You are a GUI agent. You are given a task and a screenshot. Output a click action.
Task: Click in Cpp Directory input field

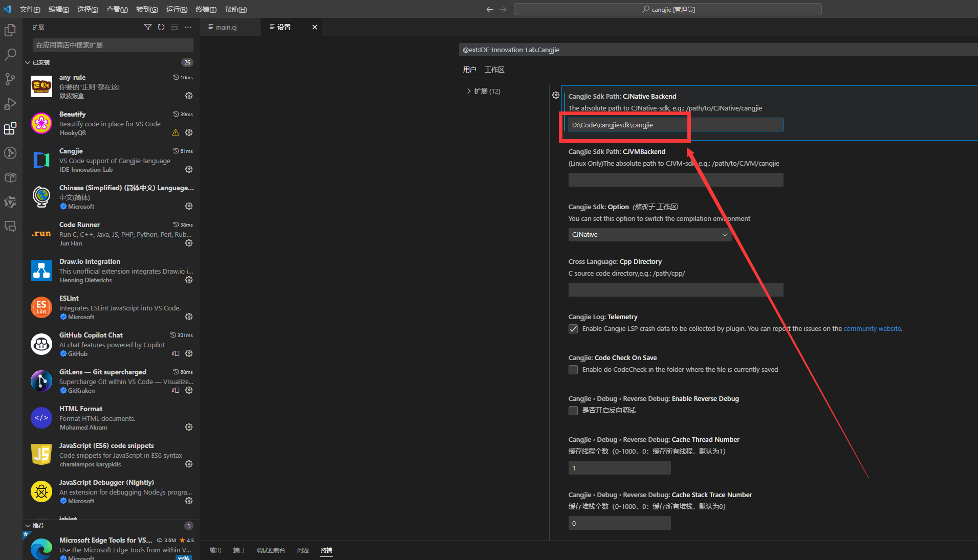click(x=676, y=290)
